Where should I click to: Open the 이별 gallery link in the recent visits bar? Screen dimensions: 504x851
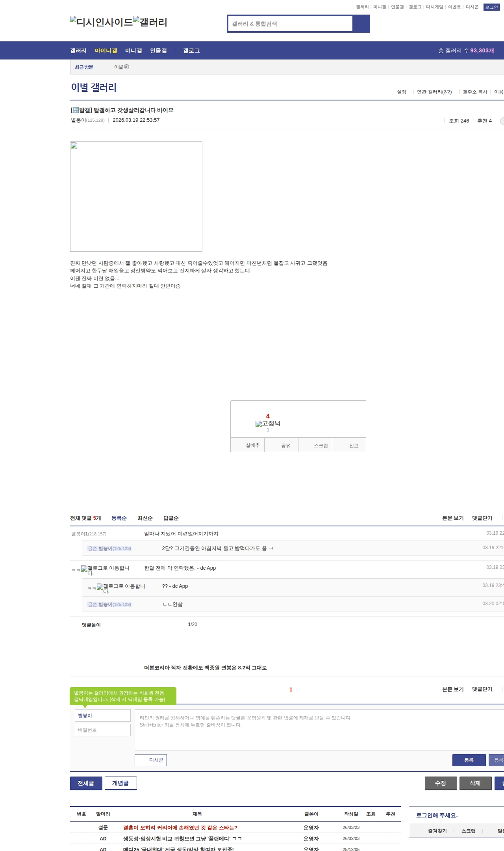click(x=119, y=67)
